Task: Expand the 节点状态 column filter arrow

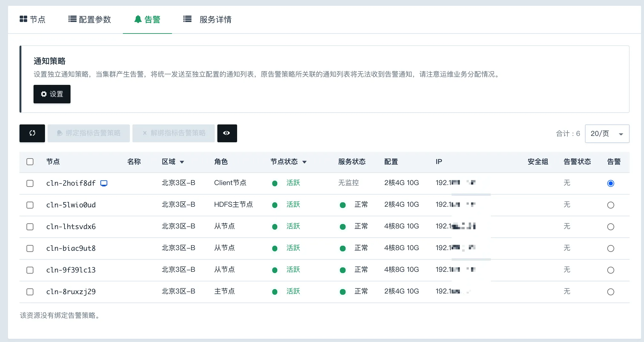Action: [304, 162]
